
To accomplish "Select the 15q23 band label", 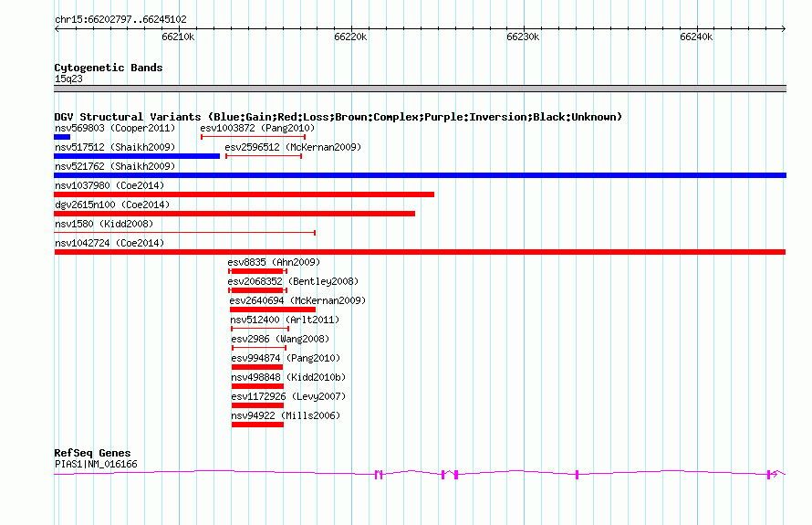I will pyautogui.click(x=68, y=79).
